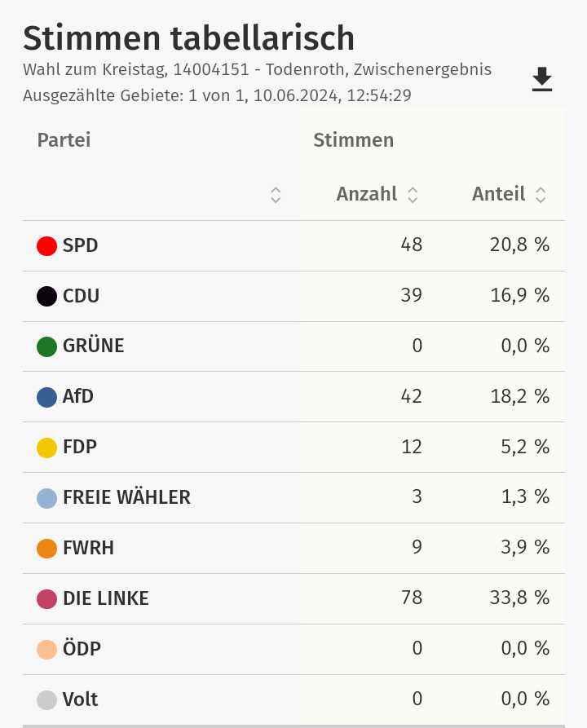The image size is (587, 728).
Task: Click the Volt party name
Action: tap(80, 699)
